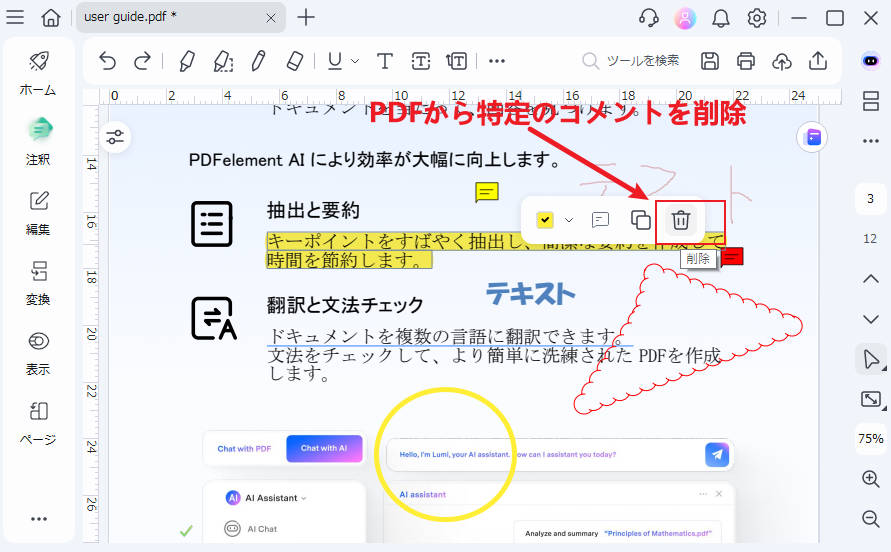
Task: Zoom out of the document
Action: pos(871,518)
